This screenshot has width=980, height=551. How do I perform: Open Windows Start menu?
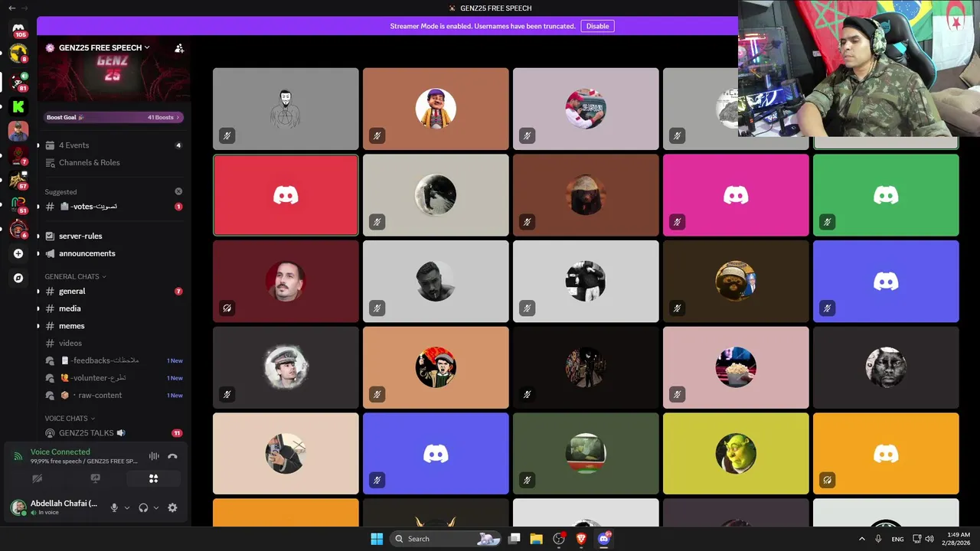[377, 539]
